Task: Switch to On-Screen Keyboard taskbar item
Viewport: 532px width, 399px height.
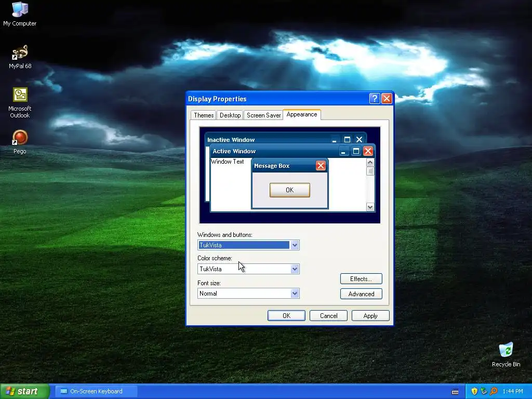Action: pyautogui.click(x=96, y=391)
